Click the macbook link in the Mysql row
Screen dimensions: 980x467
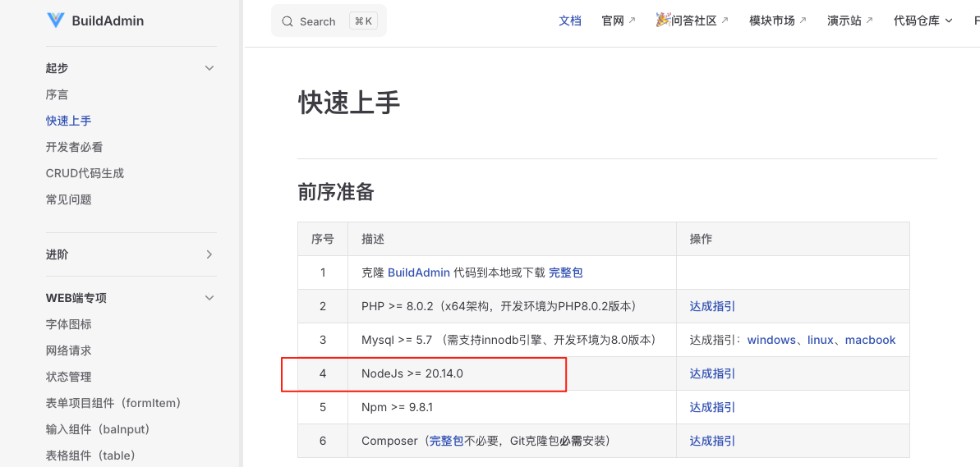(x=871, y=341)
